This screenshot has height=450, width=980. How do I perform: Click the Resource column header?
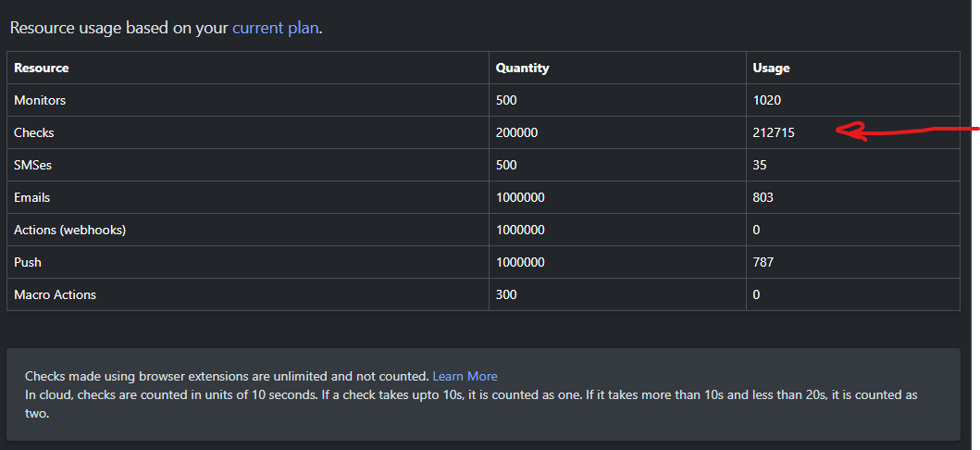coord(42,68)
